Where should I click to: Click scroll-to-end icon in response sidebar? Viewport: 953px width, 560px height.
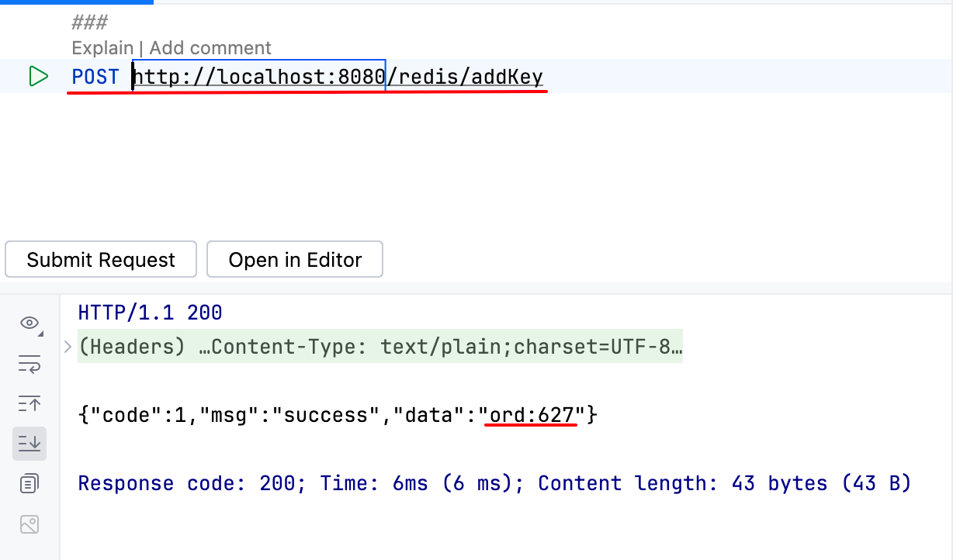pos(29,443)
